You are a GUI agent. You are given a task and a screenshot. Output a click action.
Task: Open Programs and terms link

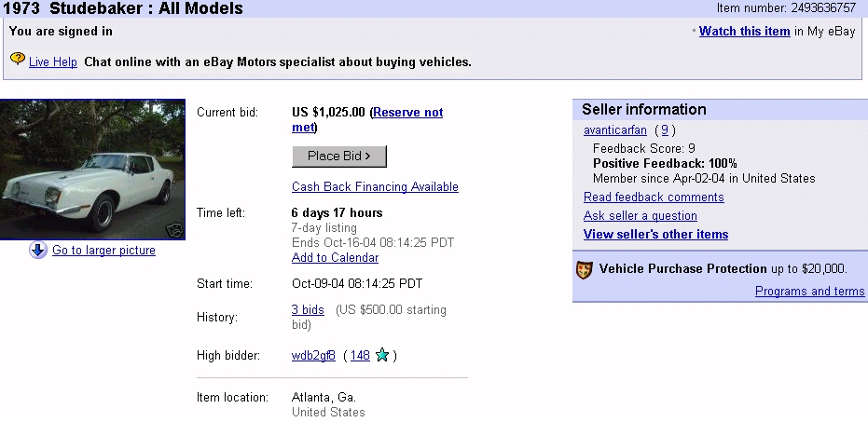(x=809, y=291)
